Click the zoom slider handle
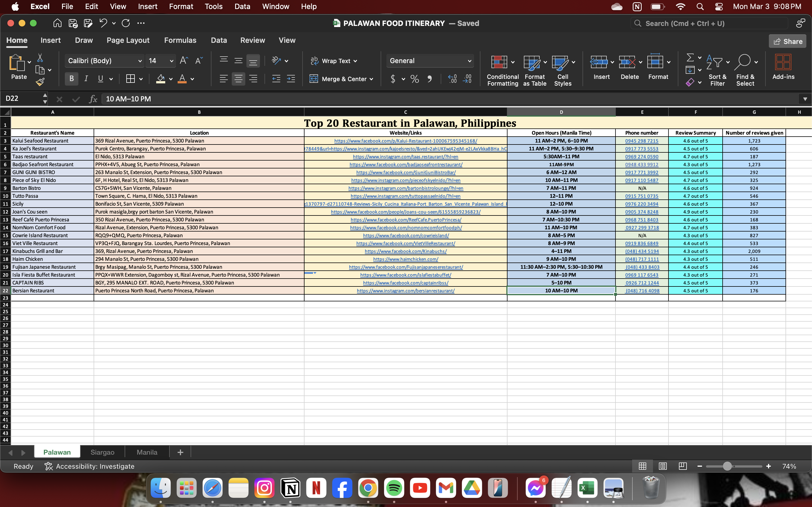The height and width of the screenshot is (507, 812). (x=727, y=466)
